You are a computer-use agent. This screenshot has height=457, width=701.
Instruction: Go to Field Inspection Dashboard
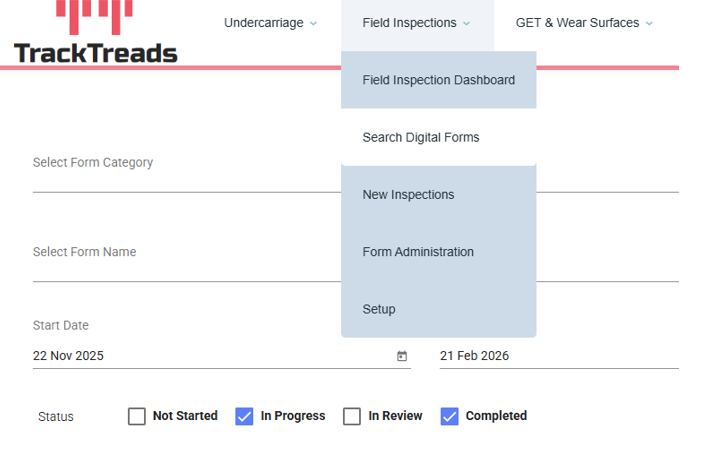coord(438,80)
